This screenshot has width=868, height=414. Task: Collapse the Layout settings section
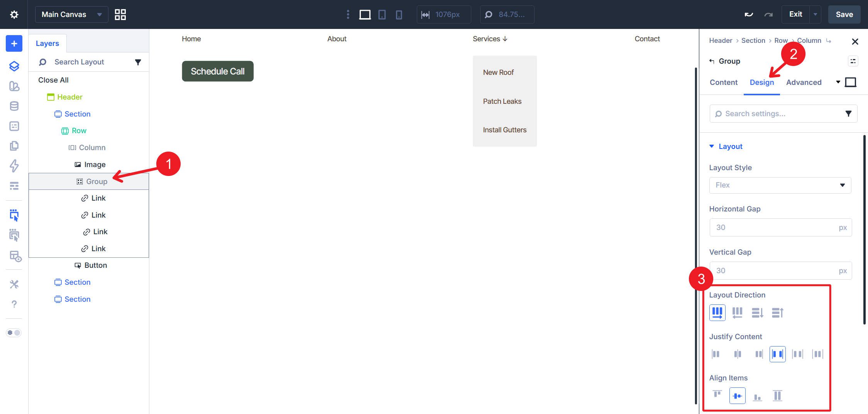coord(712,146)
